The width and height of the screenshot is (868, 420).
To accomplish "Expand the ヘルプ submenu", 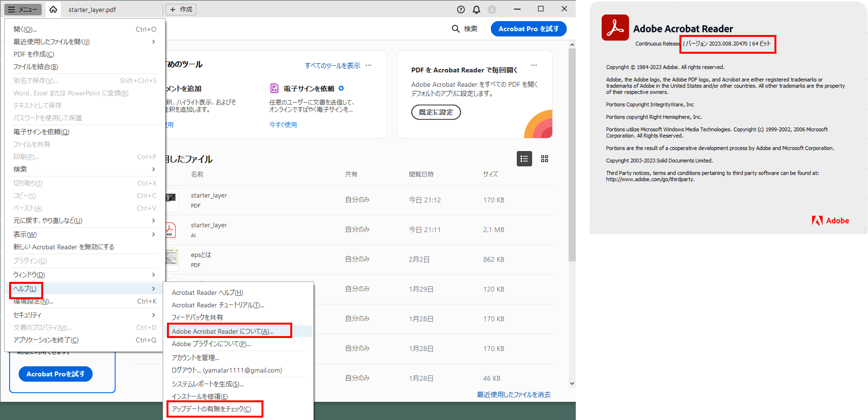I will [85, 289].
